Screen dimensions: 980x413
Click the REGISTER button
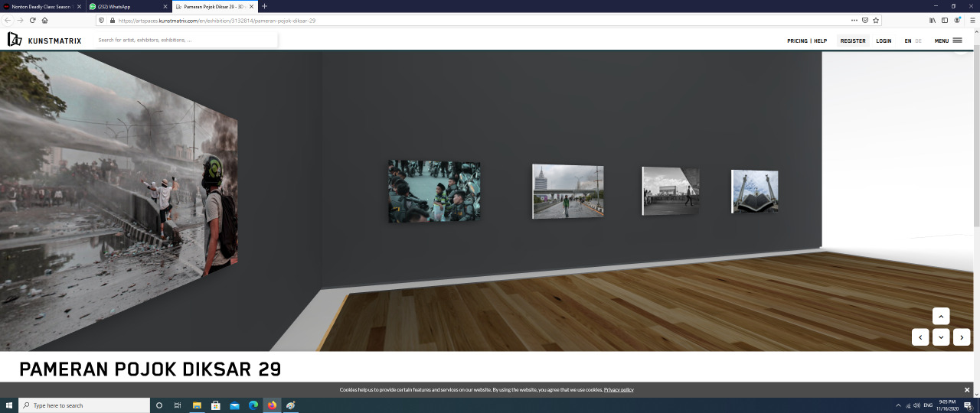click(x=853, y=41)
